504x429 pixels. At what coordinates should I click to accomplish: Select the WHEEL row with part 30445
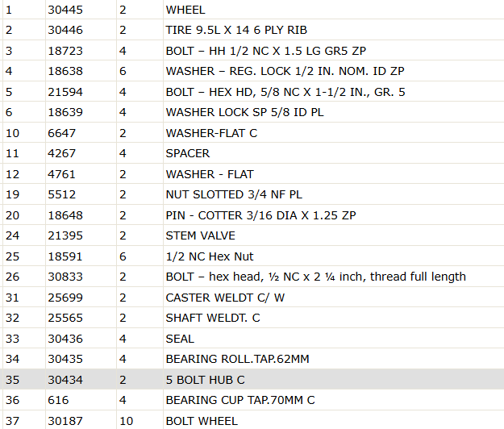point(252,10)
